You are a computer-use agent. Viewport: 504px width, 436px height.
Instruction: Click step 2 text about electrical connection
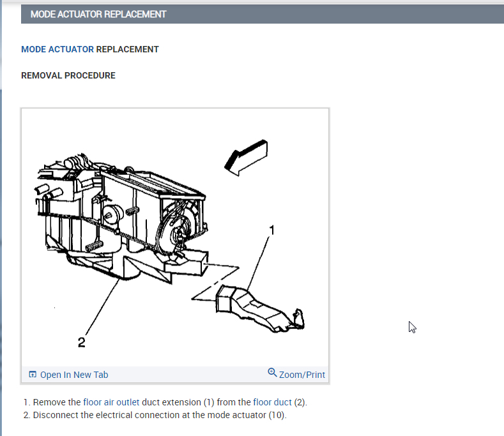coord(160,415)
